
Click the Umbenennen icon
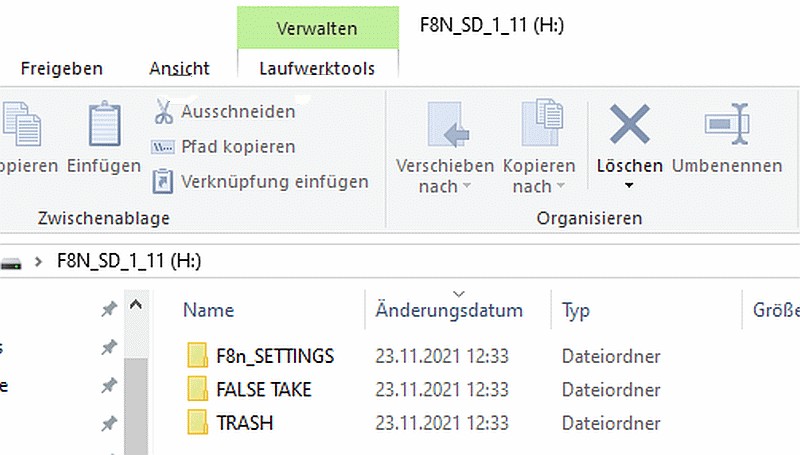pos(727,124)
